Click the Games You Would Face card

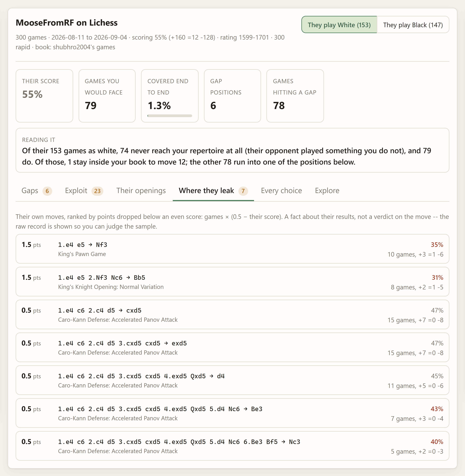107,96
